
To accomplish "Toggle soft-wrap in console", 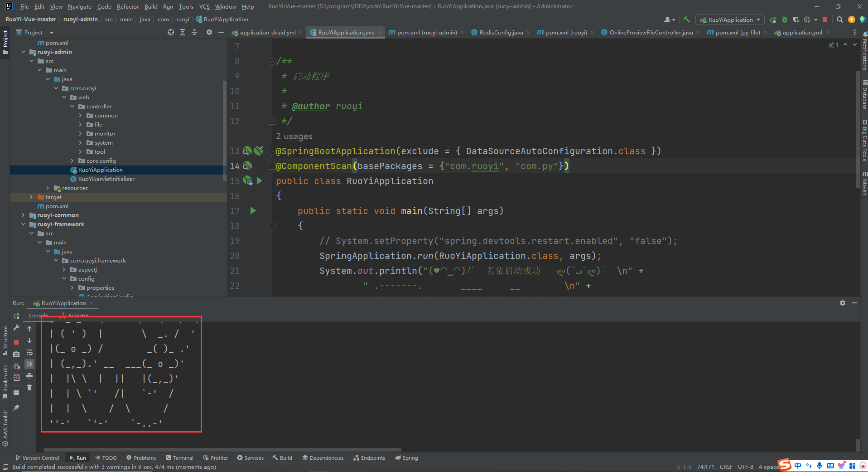I will click(29, 352).
